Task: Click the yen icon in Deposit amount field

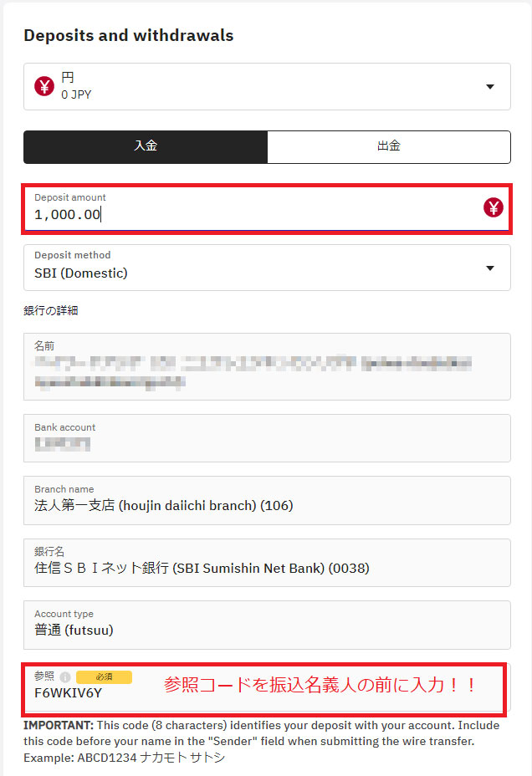Action: pyautogui.click(x=493, y=207)
